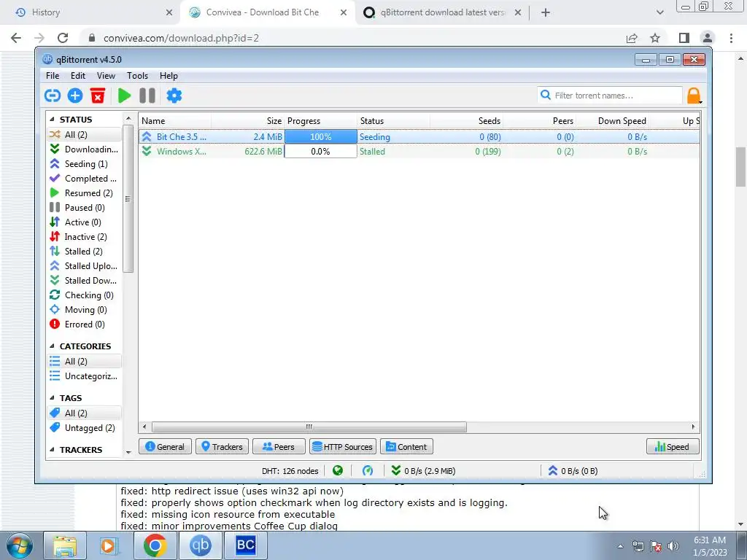Open the Tools menu

(137, 76)
